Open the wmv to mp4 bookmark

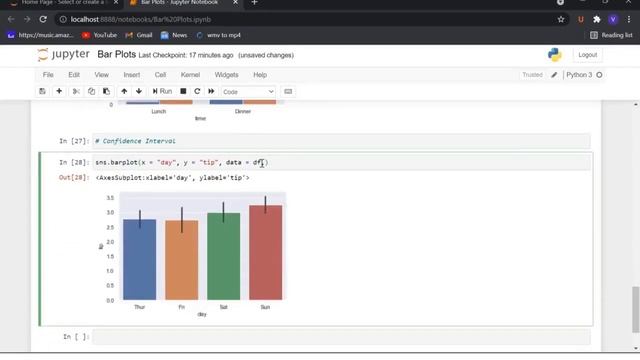pyautogui.click(x=218, y=36)
